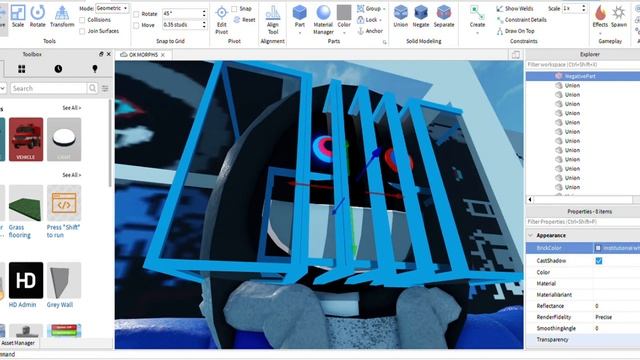Click the Anchor tool
This screenshot has width=640, height=360.
coord(370,31)
